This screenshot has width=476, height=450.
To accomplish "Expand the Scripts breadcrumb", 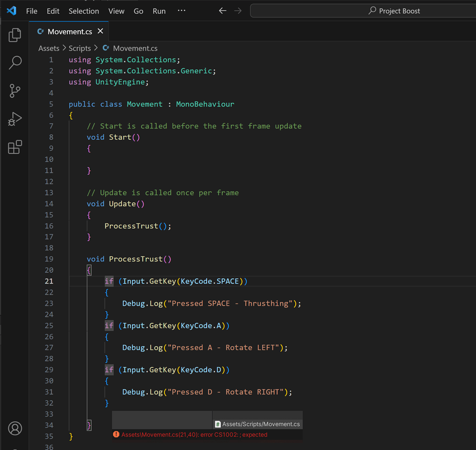I will tap(79, 48).
